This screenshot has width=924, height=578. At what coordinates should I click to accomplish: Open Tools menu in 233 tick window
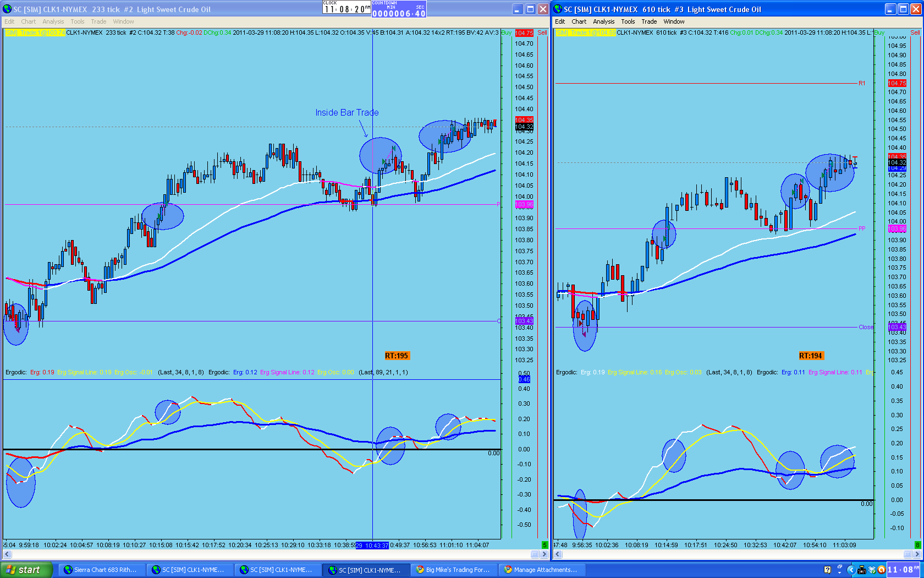[x=78, y=21]
